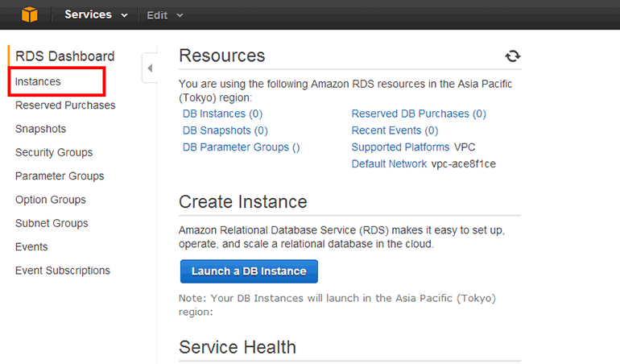Open Option Groups in sidebar
The image size is (620, 364).
50,200
